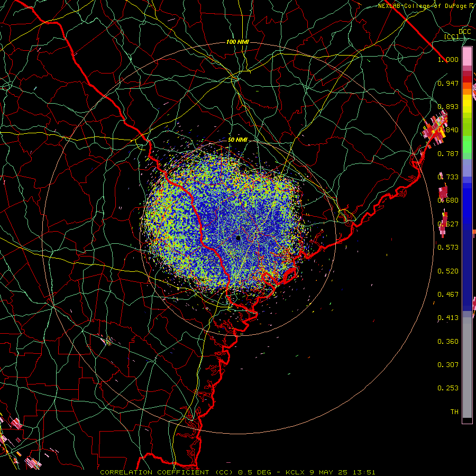Click the "0.5 DEG" elevation angle text

tap(254, 472)
